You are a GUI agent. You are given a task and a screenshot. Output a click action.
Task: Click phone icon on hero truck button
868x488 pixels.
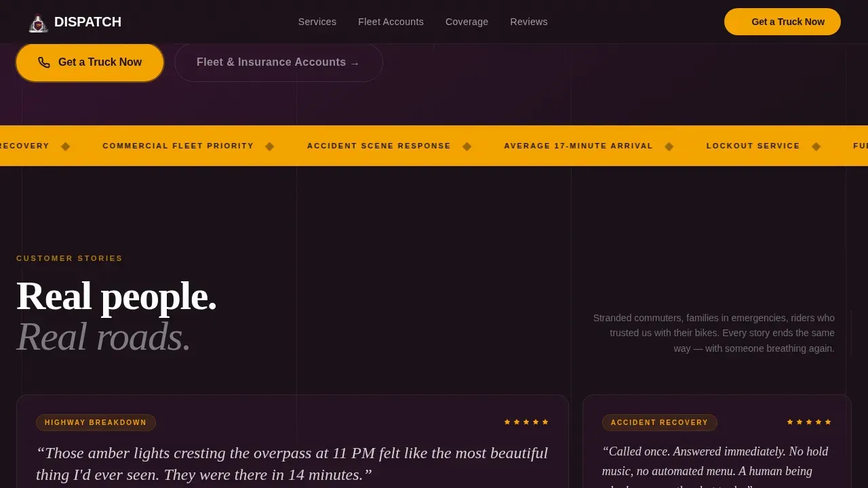point(44,62)
